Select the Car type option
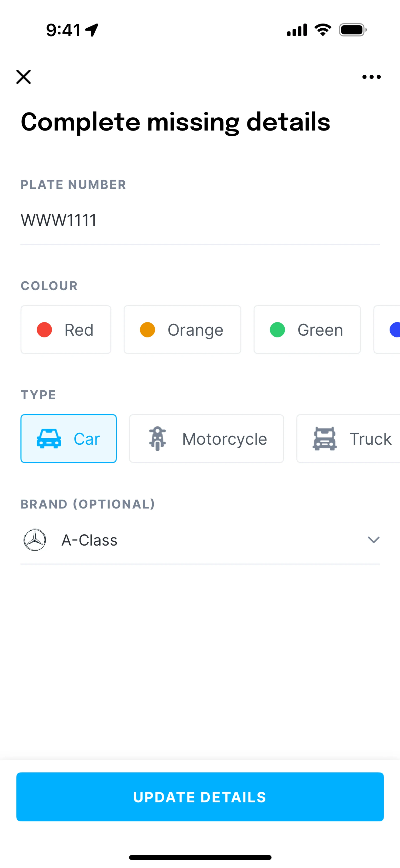The height and width of the screenshot is (868, 400). click(x=69, y=438)
